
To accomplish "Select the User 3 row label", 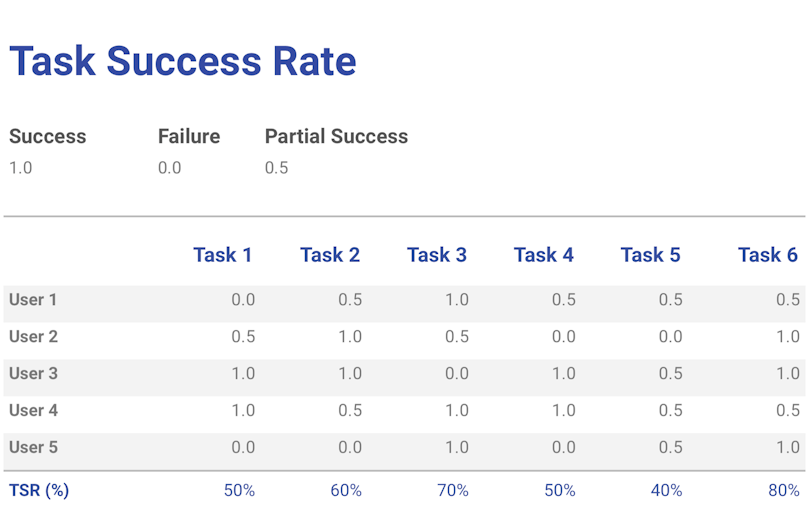I will tap(33, 374).
